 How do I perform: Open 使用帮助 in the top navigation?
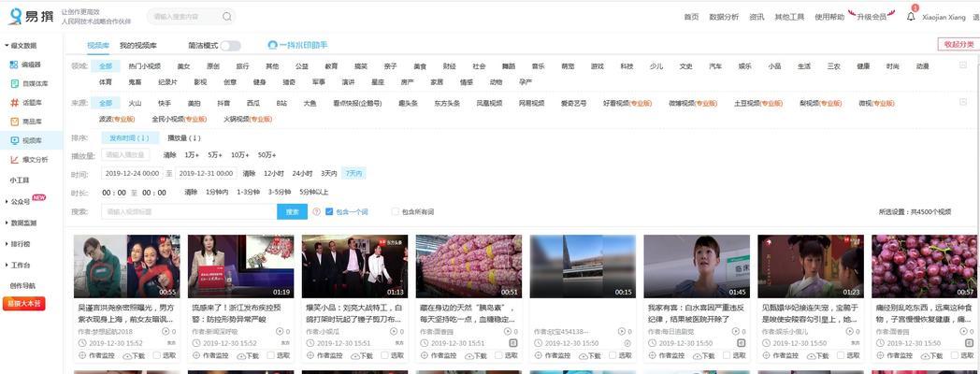829,17
